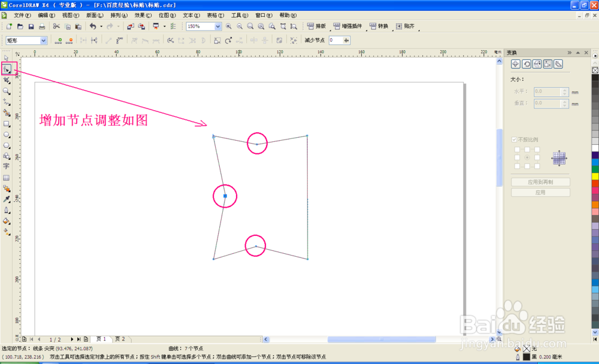Click the Rotate icon in the 变换 docker
This screenshot has height=364, width=599.
[x=527, y=65]
